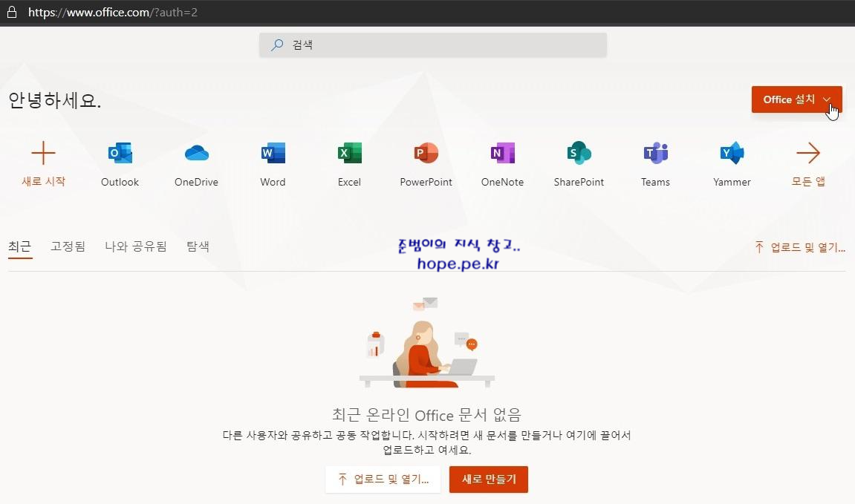Open the OneNote app icon
This screenshot has height=504, width=855.
click(x=502, y=153)
